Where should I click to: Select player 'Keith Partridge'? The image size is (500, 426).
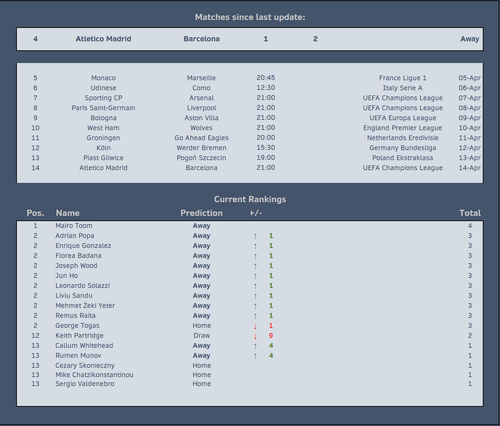click(x=79, y=336)
